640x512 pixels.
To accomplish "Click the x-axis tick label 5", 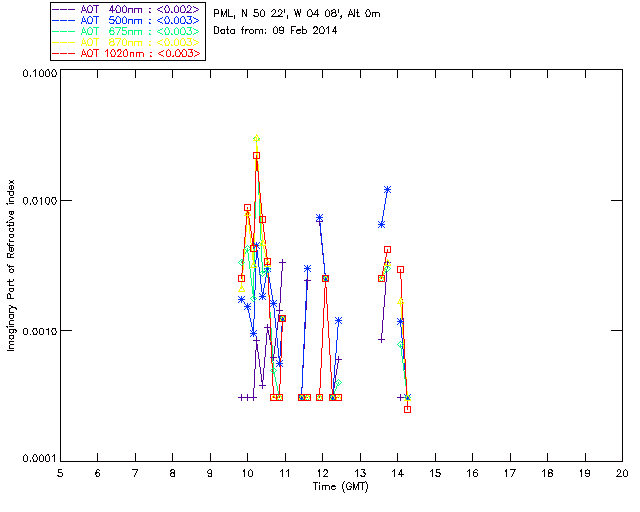I will (x=60, y=473).
